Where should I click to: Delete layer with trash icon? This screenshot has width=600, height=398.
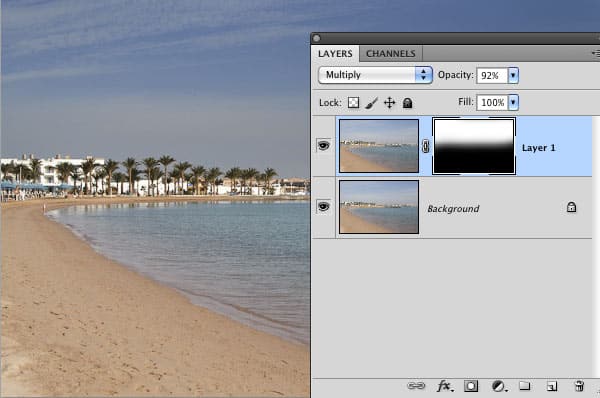579,386
